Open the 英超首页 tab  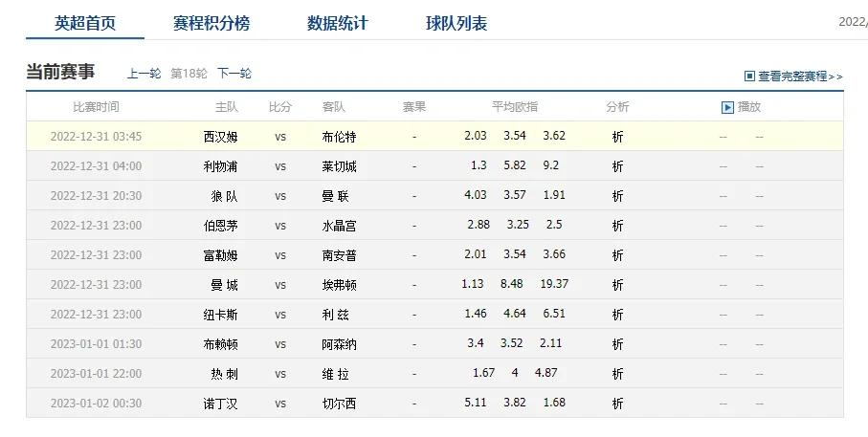pyautogui.click(x=85, y=23)
